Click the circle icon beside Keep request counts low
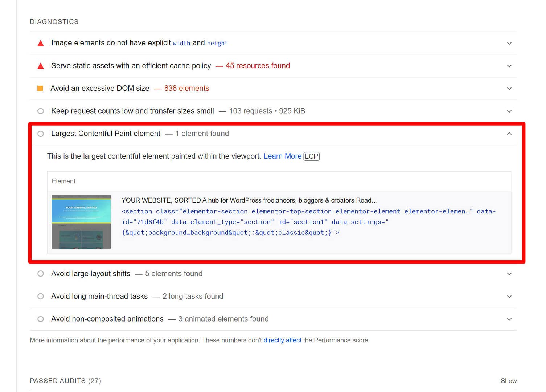Viewport: 546px width, 392px height. click(x=40, y=111)
